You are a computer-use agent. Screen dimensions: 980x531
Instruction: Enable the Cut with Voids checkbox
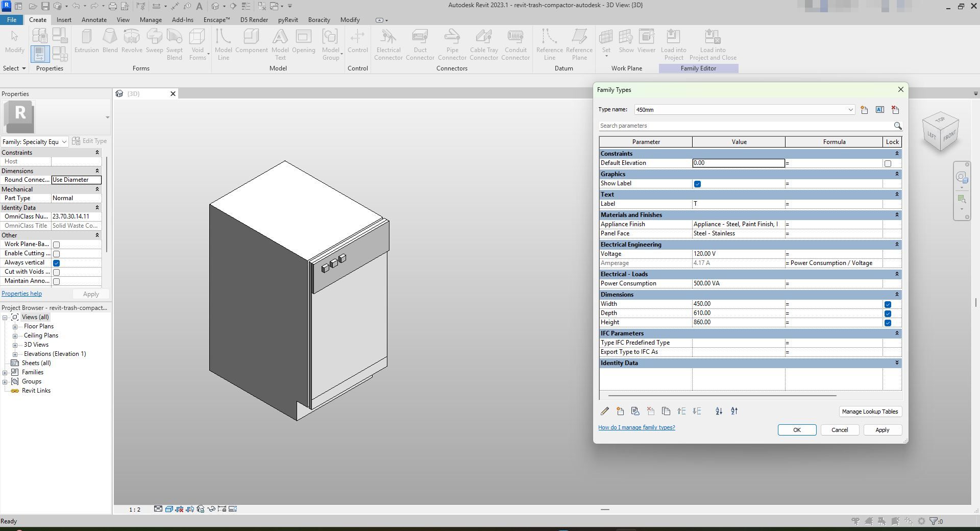57,272
